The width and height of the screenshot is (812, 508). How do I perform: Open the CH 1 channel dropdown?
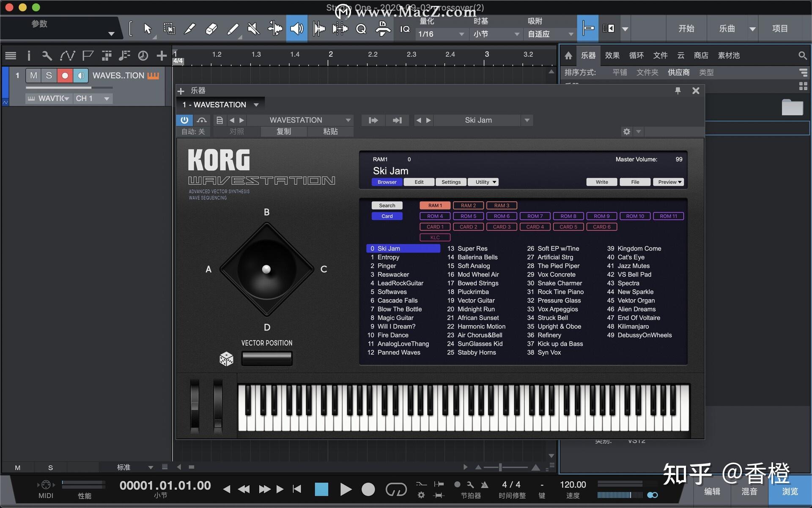point(93,98)
